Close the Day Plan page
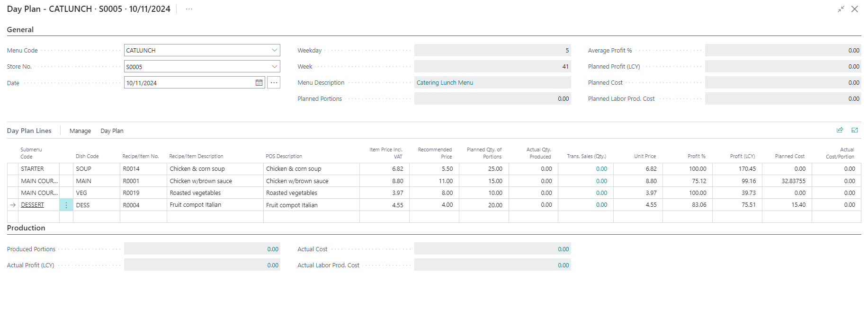The width and height of the screenshot is (868, 326). tap(855, 9)
